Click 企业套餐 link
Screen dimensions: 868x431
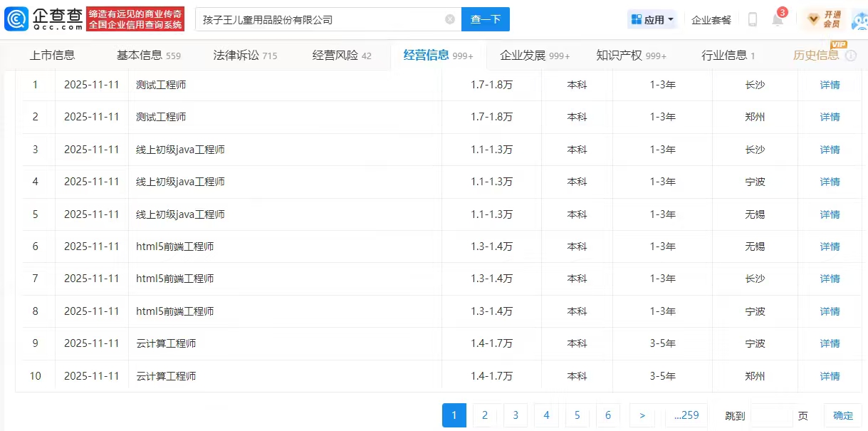[711, 20]
